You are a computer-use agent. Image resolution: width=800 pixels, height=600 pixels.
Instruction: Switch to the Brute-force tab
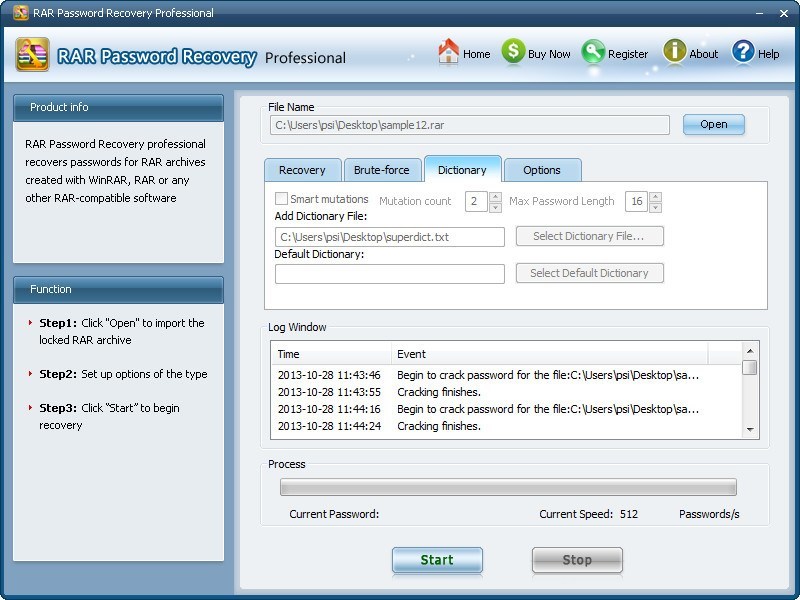coord(381,170)
